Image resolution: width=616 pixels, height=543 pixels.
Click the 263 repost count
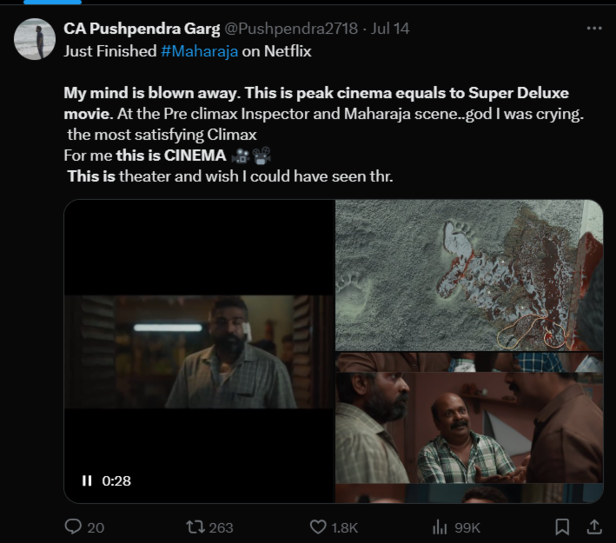[x=221, y=528]
